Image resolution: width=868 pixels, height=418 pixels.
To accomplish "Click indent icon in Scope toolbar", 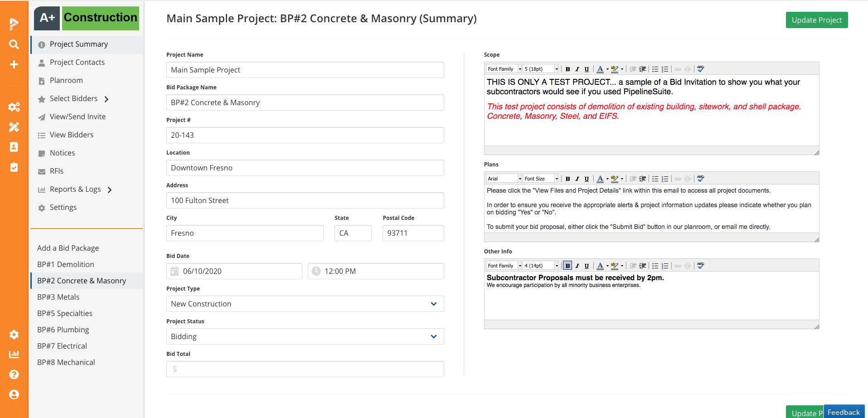I will [642, 69].
